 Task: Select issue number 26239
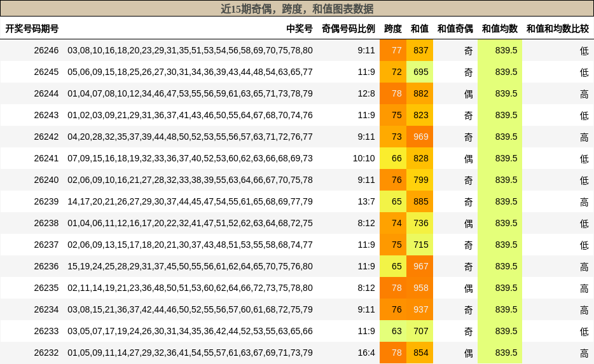click(x=46, y=201)
